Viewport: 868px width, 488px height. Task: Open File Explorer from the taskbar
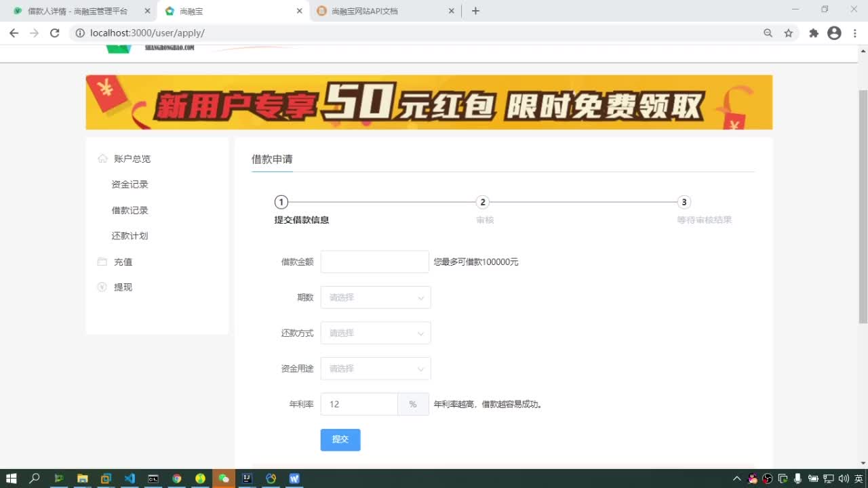tap(82, 479)
